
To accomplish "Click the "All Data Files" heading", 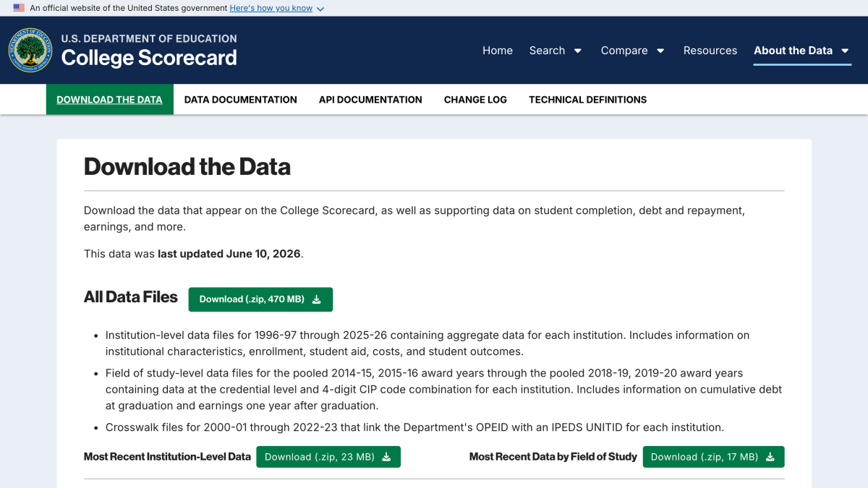I will pyautogui.click(x=131, y=297).
